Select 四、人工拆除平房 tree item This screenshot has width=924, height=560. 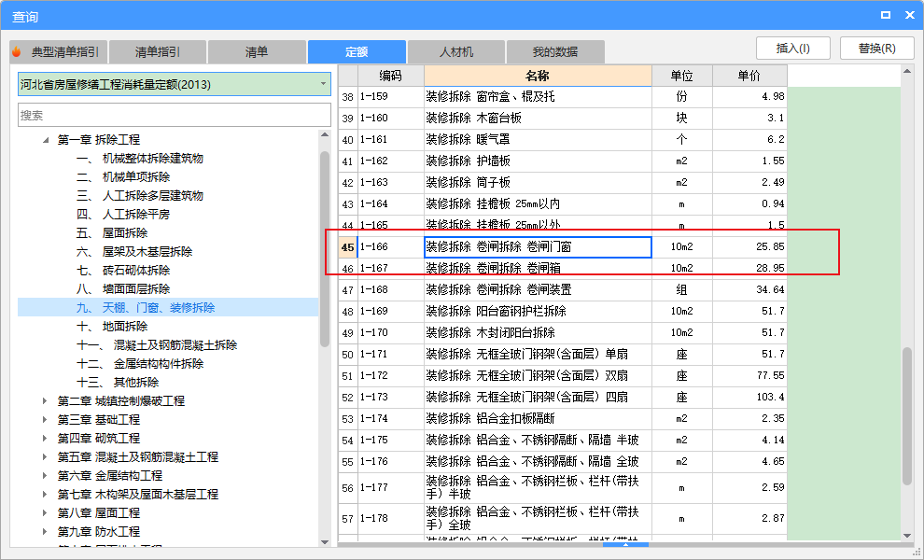click(123, 214)
